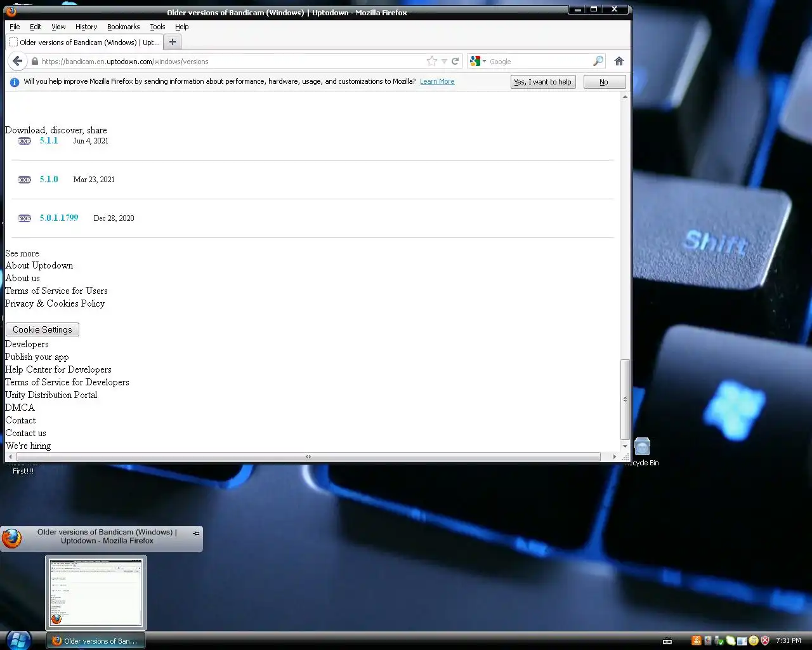
Task: Select the Firefox window preview thumbnail
Action: tap(96, 592)
